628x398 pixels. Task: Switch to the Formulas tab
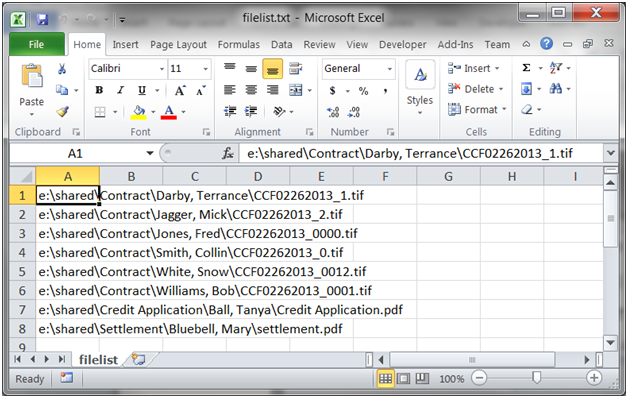tap(239, 44)
